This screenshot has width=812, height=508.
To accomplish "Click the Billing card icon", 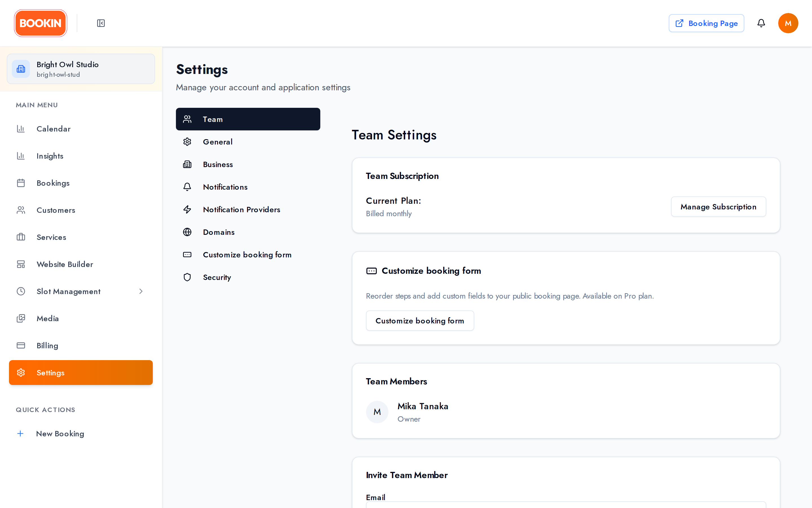I will click(21, 345).
